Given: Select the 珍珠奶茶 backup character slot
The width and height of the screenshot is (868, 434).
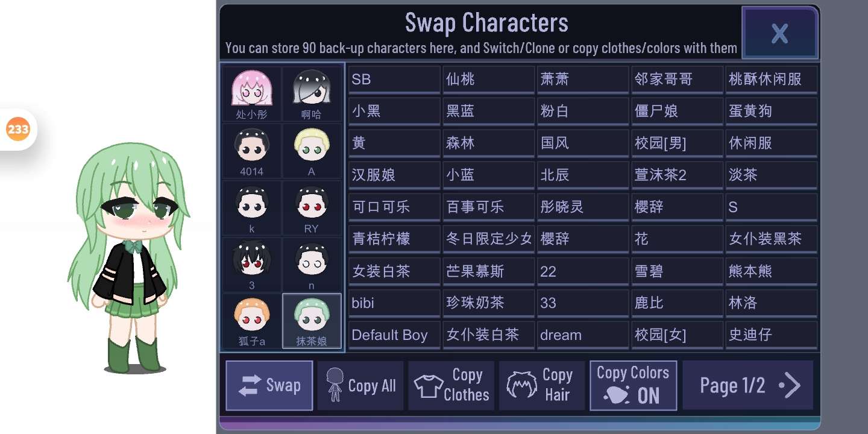Looking at the screenshot, I should [x=488, y=303].
